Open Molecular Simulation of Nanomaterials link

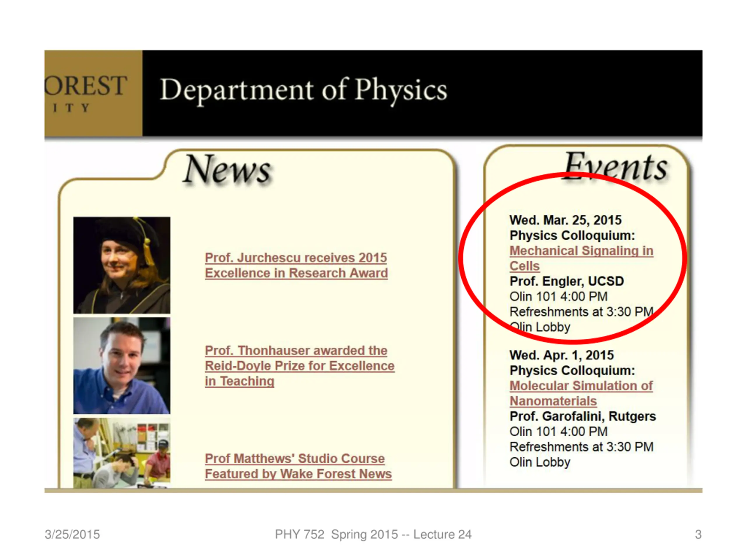tap(581, 393)
